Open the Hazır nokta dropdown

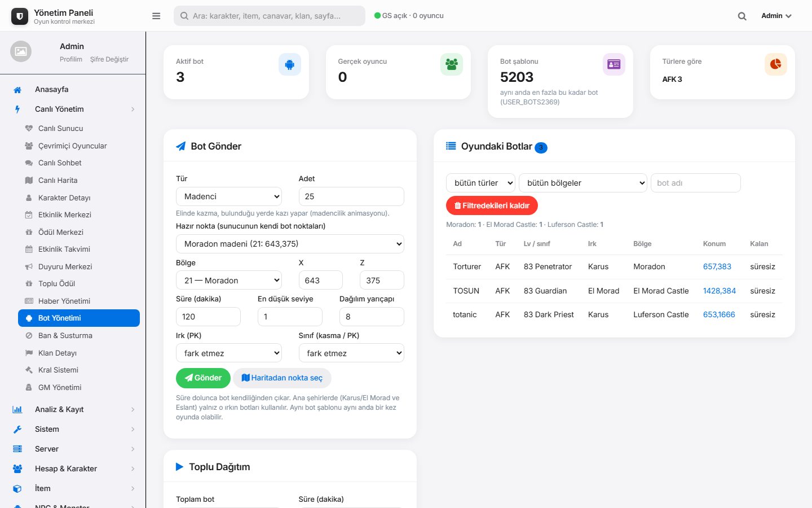pyautogui.click(x=290, y=244)
